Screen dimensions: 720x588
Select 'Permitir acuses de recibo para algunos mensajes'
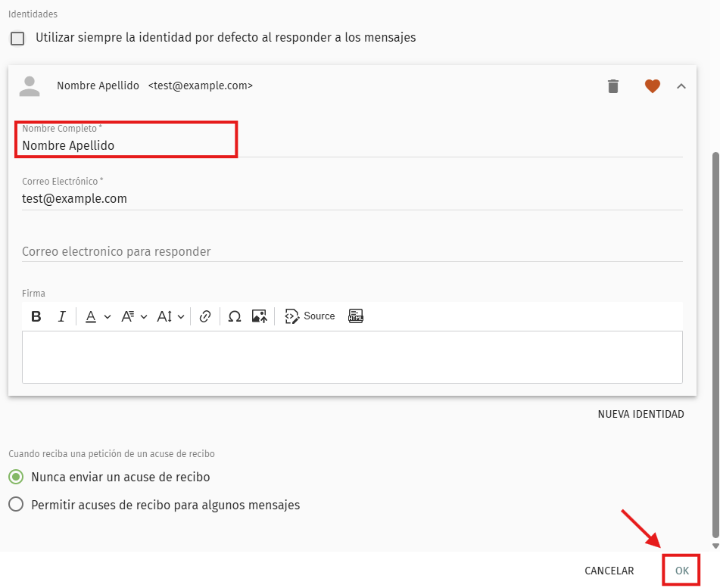tap(16, 505)
